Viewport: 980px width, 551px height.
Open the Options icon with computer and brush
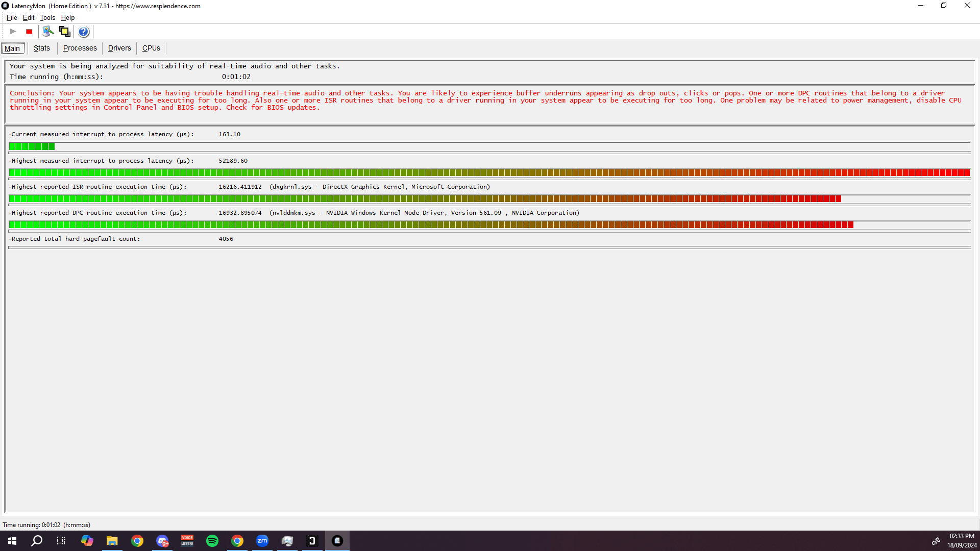pos(48,32)
